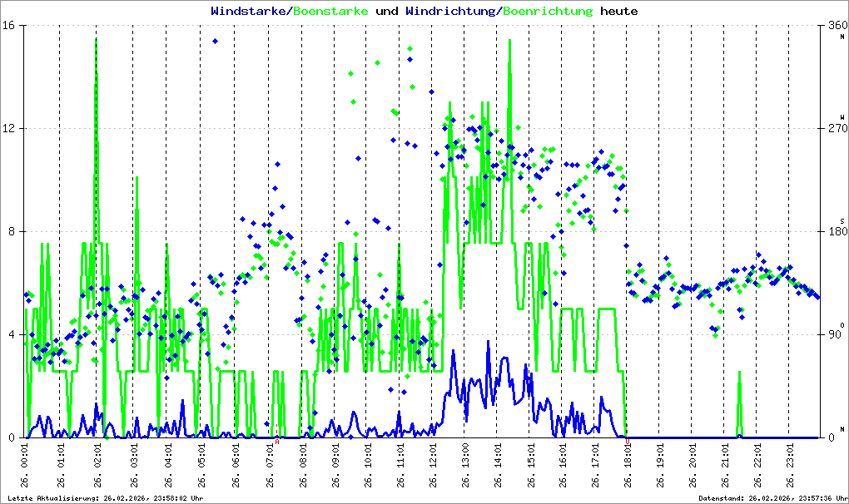
Task: Click the green gust peak after 14:01
Action: click(x=509, y=41)
